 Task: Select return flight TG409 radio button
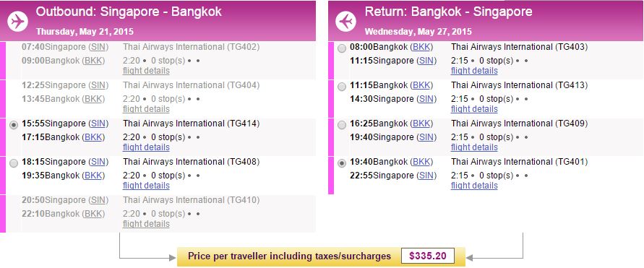342,125
